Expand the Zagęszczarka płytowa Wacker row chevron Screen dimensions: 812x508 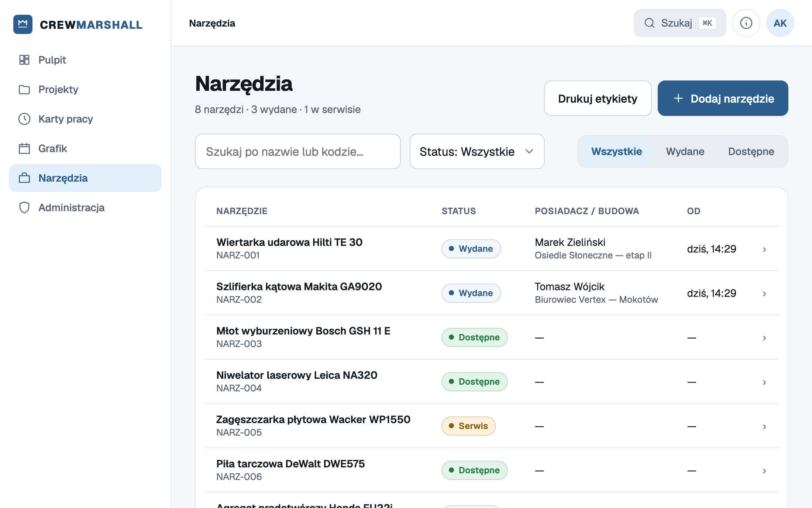(x=764, y=427)
